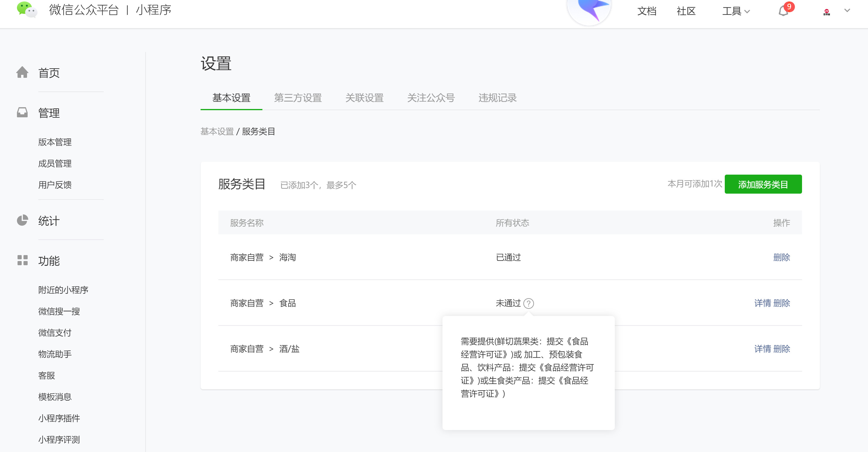The height and width of the screenshot is (452, 868).
Task: Expand the 工具 dropdown menu
Action: [735, 11]
